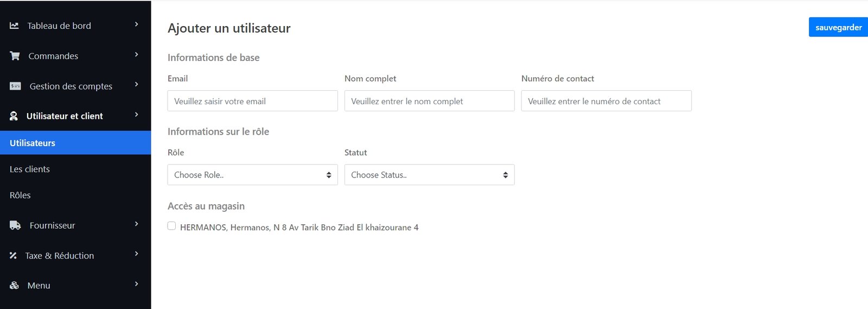The height and width of the screenshot is (309, 868).
Task: Click the Nom complet text field
Action: click(x=429, y=101)
